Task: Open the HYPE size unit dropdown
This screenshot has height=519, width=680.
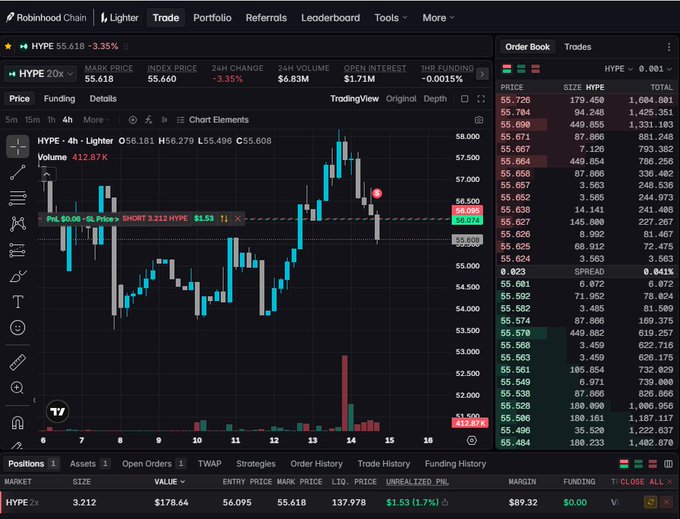Action: click(x=618, y=69)
